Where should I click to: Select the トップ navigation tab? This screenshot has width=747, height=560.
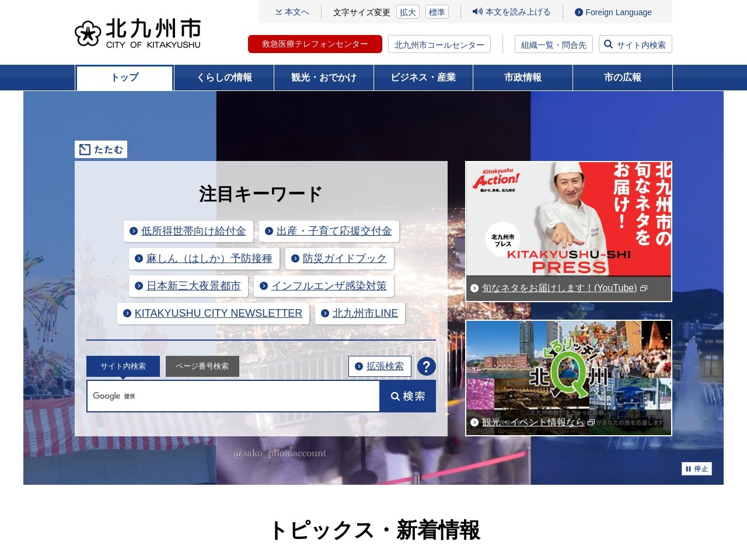tap(125, 78)
